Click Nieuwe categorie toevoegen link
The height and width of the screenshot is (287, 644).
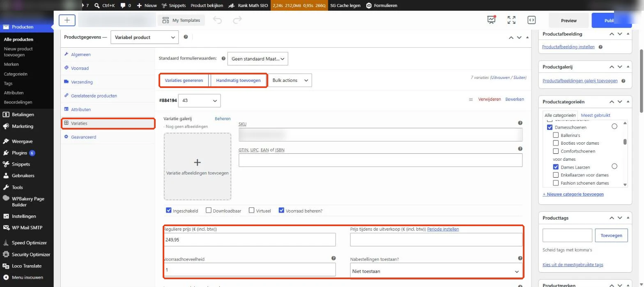pos(573,194)
